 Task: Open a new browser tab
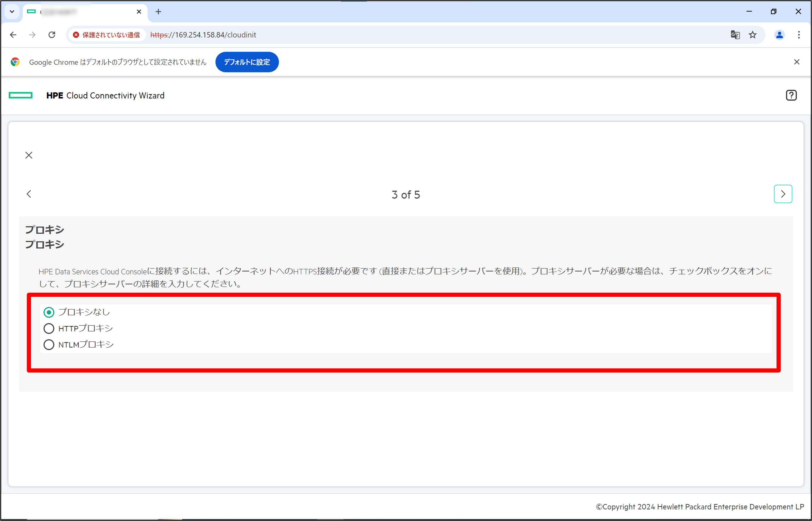[x=158, y=12]
